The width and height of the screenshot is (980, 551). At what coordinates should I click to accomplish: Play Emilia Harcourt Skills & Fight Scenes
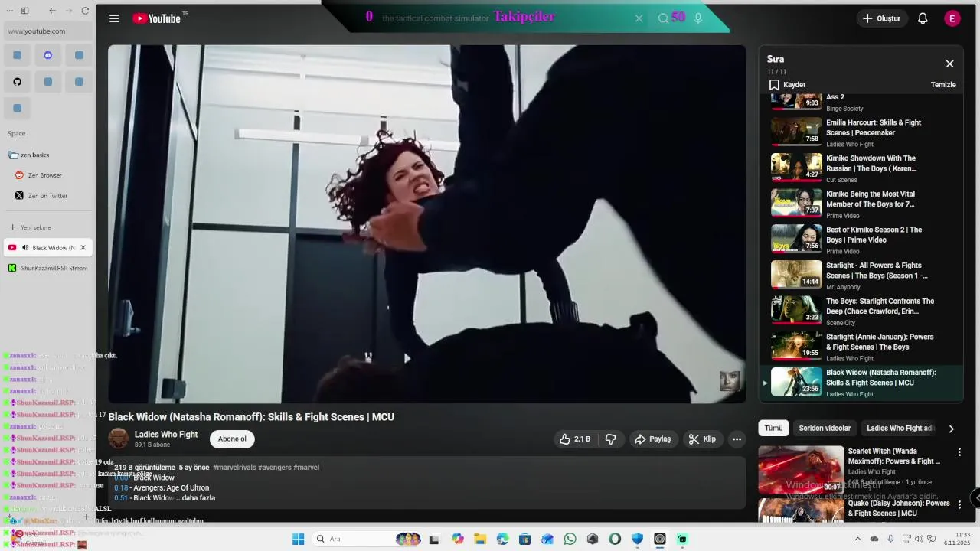pyautogui.click(x=861, y=132)
